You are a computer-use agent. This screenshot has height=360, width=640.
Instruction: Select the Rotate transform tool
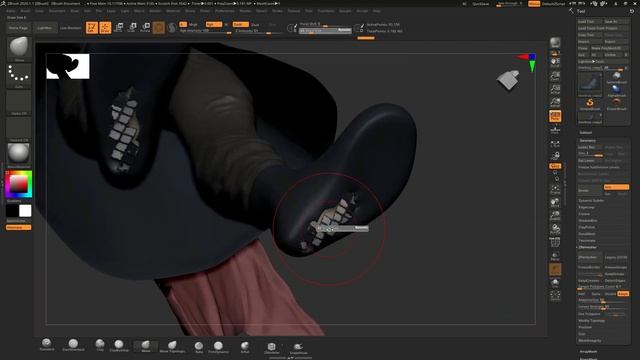(145, 27)
